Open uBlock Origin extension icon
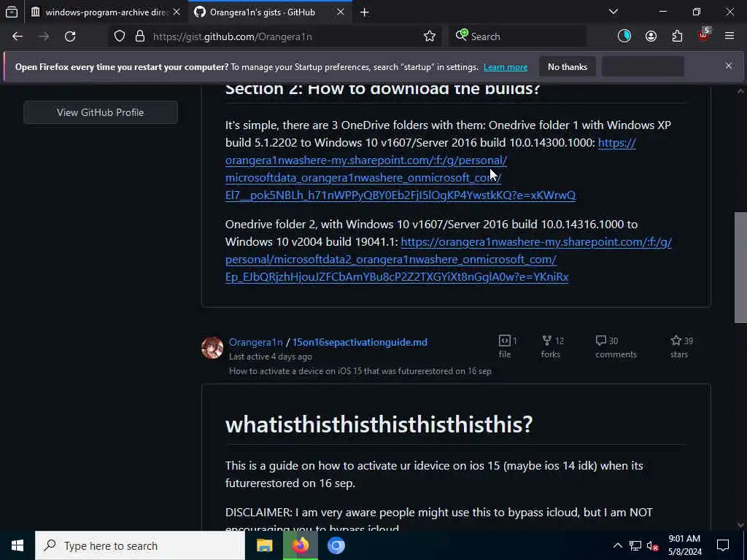Viewport: 747px width, 560px height. 703,35
